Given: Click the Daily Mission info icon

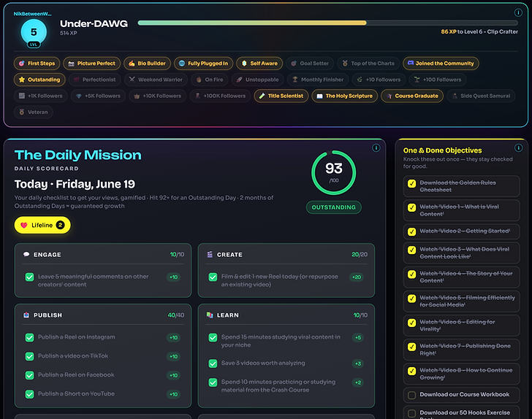Looking at the screenshot, I should click(376, 147).
